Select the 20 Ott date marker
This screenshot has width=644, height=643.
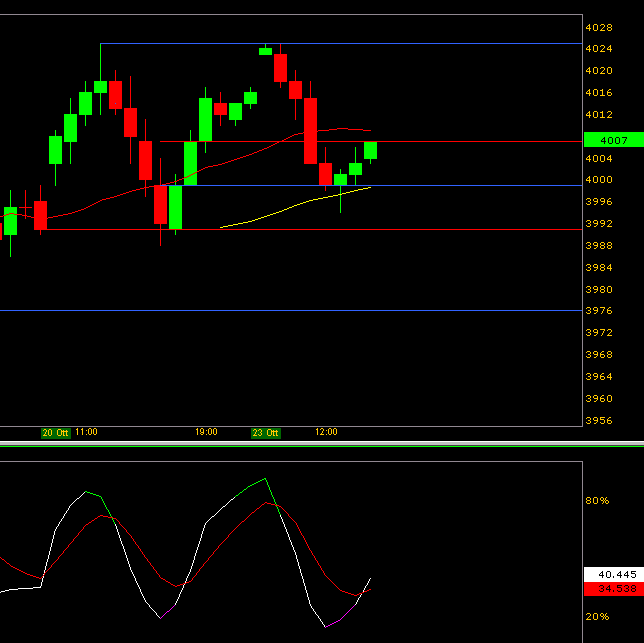pyautogui.click(x=56, y=433)
